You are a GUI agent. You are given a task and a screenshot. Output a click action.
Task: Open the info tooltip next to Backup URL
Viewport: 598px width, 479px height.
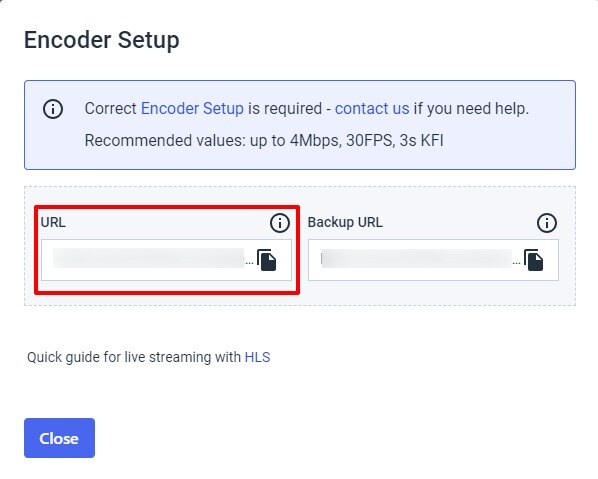(x=547, y=223)
